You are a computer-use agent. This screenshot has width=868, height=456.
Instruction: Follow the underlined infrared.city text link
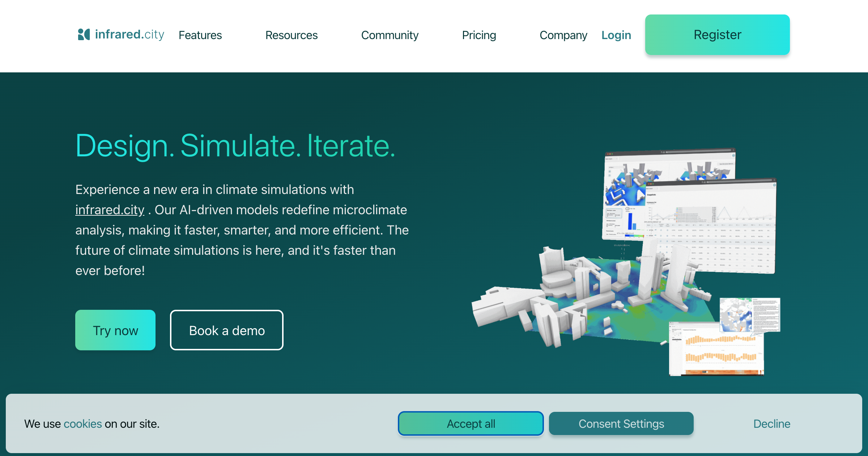[x=110, y=210]
